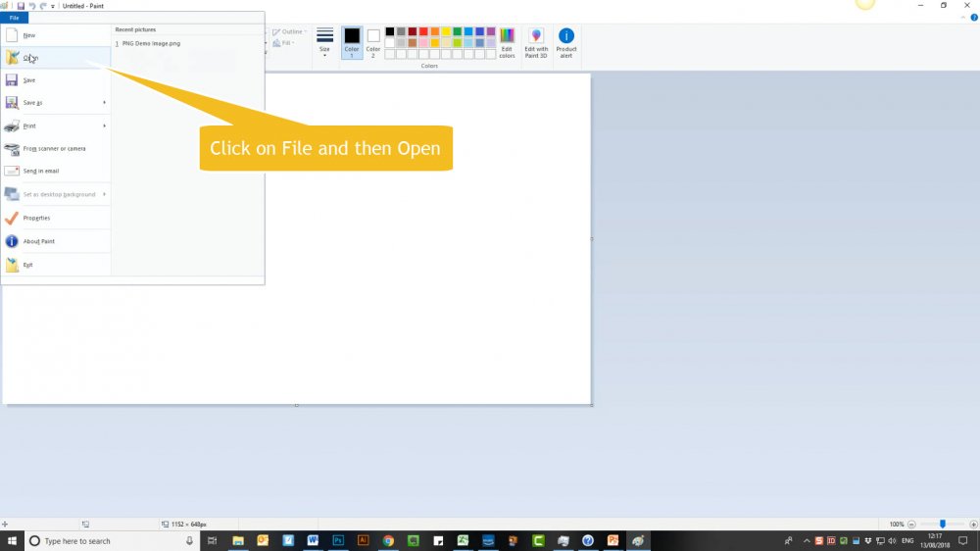The image size is (980, 551).
Task: Pick the brown color swatch
Action: pyautogui.click(x=412, y=43)
